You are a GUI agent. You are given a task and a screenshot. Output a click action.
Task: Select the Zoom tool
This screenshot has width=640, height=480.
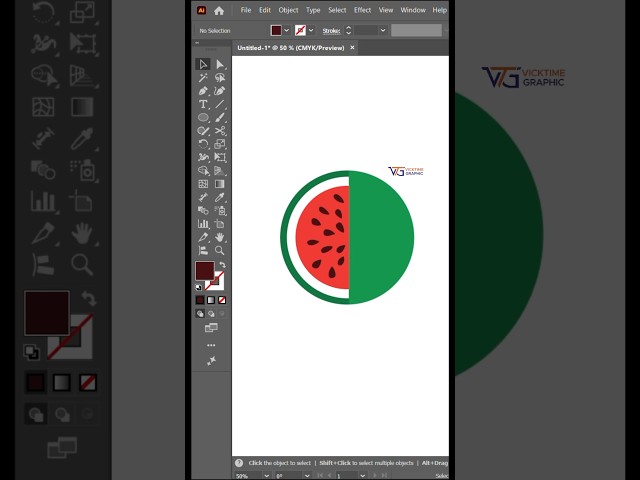pos(220,250)
